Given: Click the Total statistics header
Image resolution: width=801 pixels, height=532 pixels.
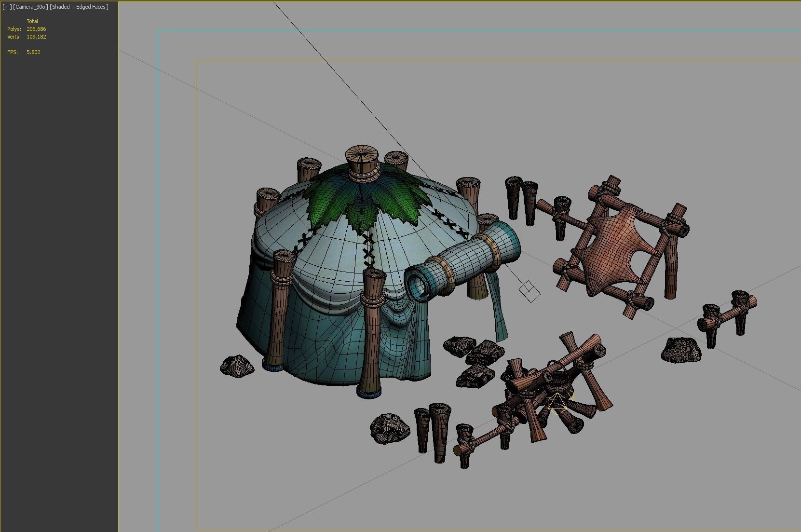Looking at the screenshot, I should click(x=32, y=21).
